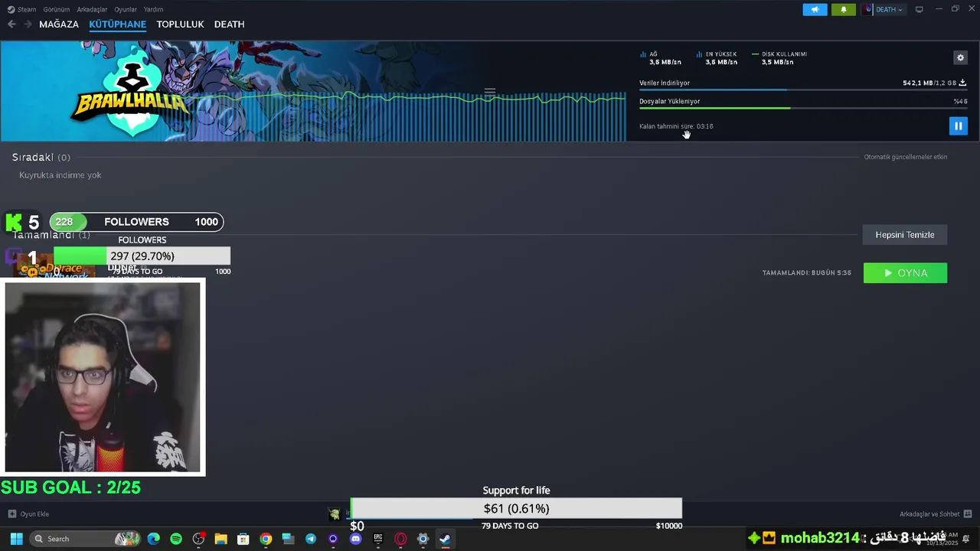Click the taskbar Search box
This screenshot has height=551, width=980.
pyautogui.click(x=84, y=539)
